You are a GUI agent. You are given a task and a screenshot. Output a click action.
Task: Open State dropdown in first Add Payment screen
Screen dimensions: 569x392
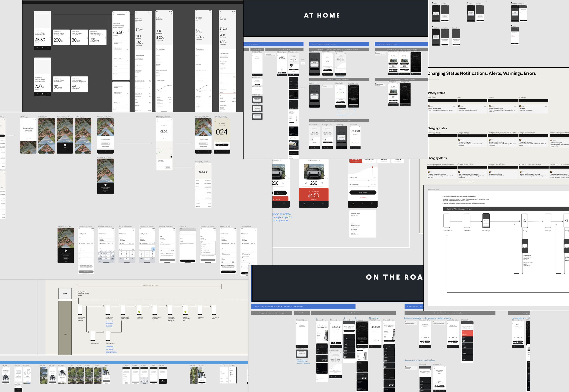click(84, 262)
